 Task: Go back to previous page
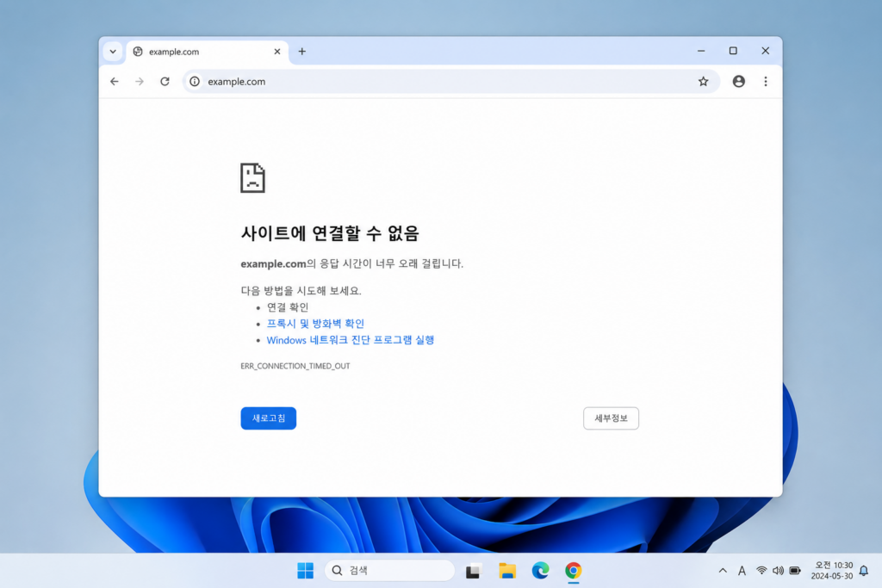click(115, 82)
